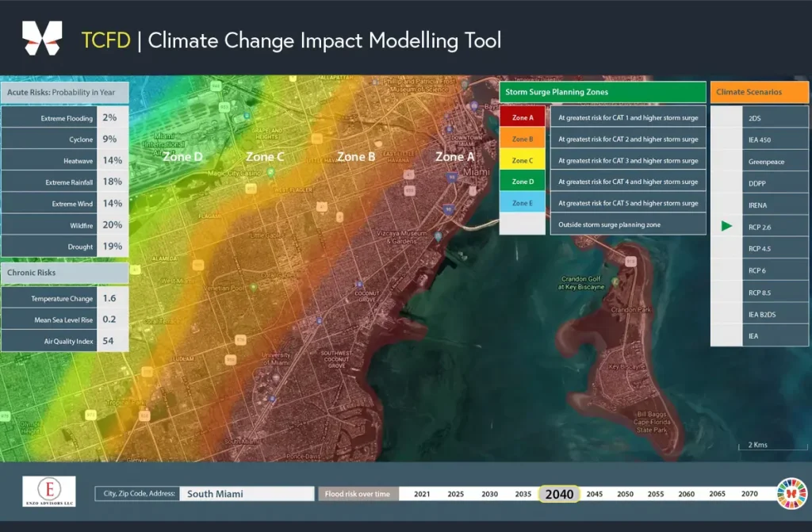Select the Drought 19% row

coord(65,247)
